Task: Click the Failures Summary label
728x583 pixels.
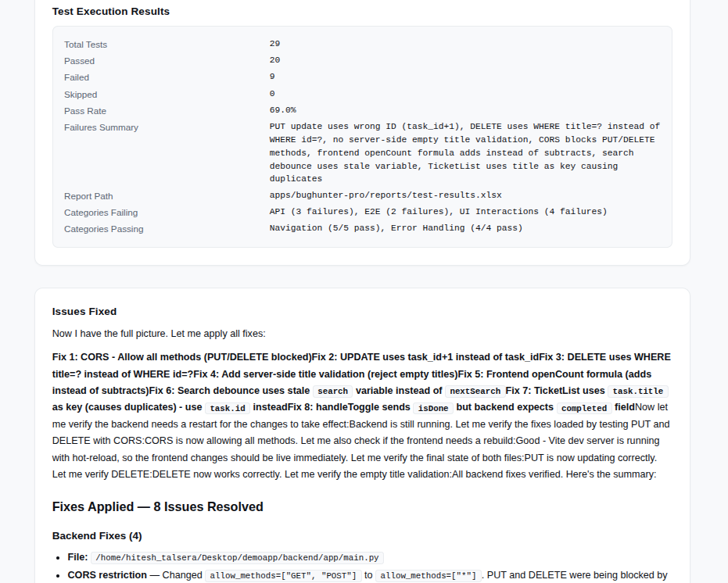Action: (x=101, y=127)
